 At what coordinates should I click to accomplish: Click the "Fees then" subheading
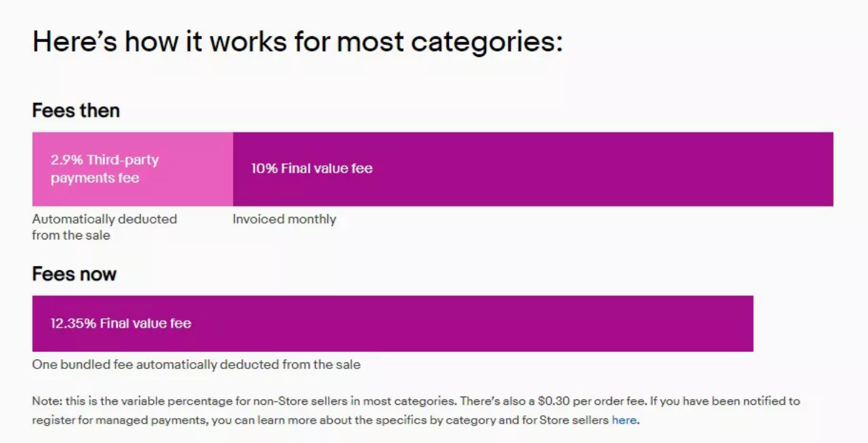(76, 110)
